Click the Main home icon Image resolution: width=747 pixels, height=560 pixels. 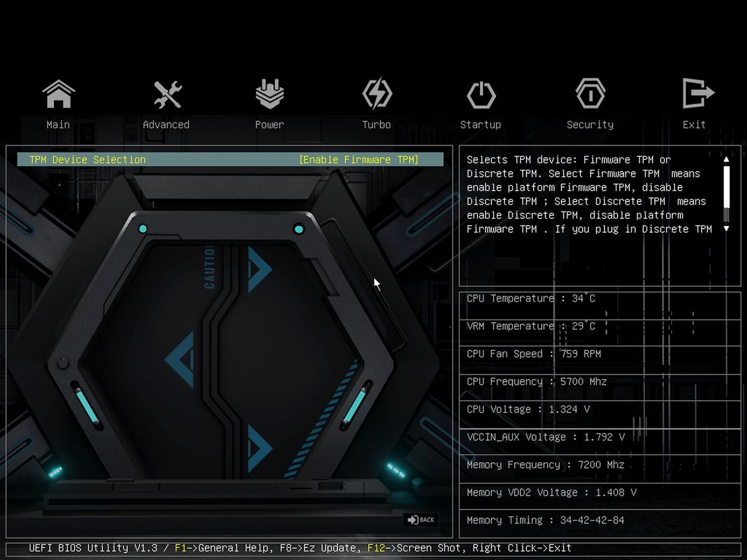click(59, 95)
